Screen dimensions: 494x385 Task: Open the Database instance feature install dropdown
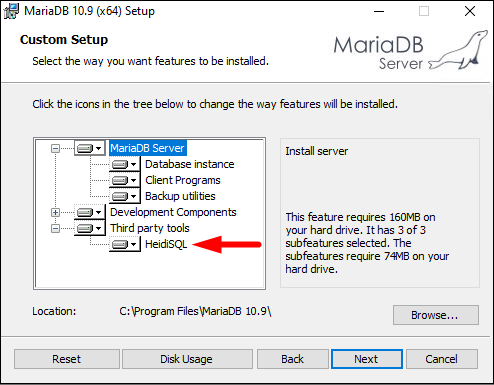124,164
